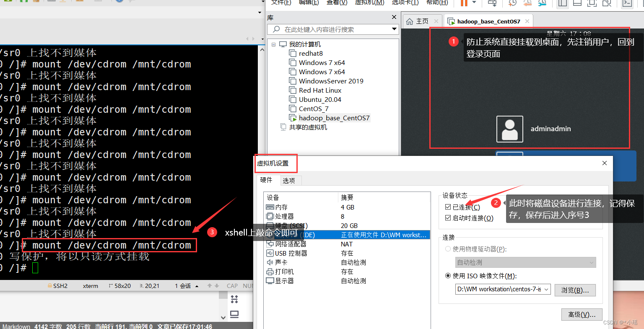Switch to Unity mode icon

tap(607, 3)
